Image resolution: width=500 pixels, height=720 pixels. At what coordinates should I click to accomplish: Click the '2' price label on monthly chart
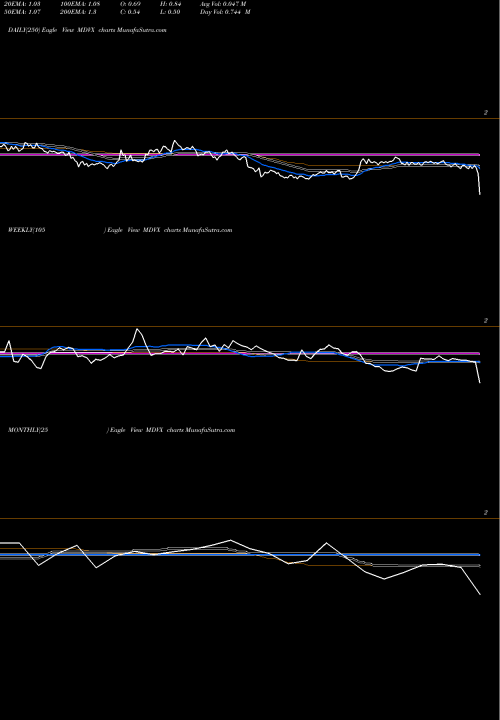tap(486, 512)
